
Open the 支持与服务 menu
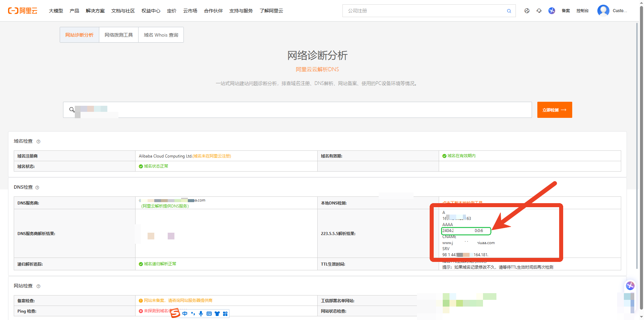[x=241, y=11]
